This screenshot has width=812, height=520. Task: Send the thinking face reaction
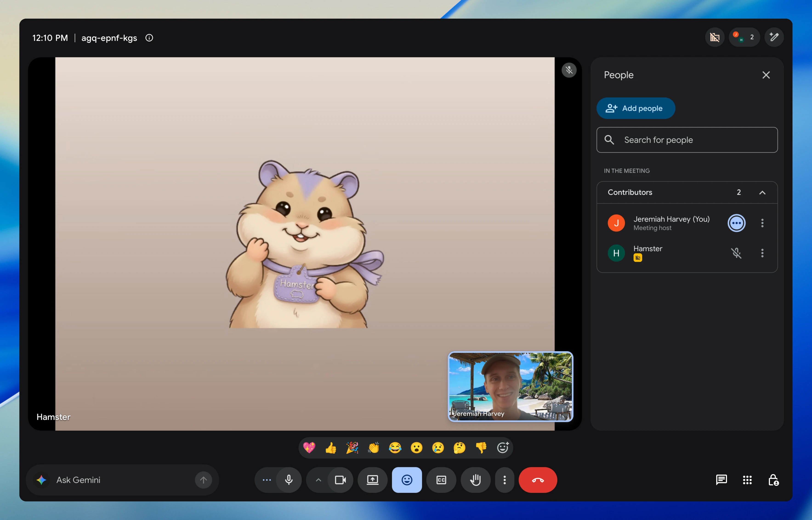tap(460, 448)
